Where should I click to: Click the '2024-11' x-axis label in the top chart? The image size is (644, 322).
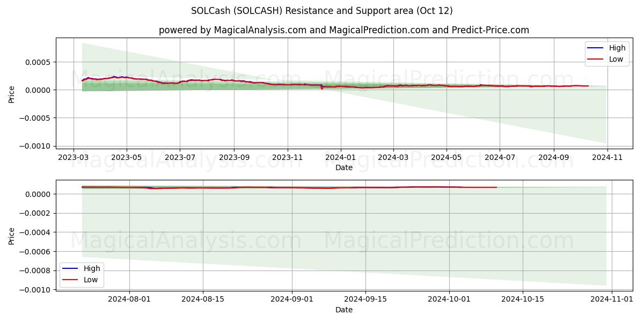pyautogui.click(x=608, y=158)
